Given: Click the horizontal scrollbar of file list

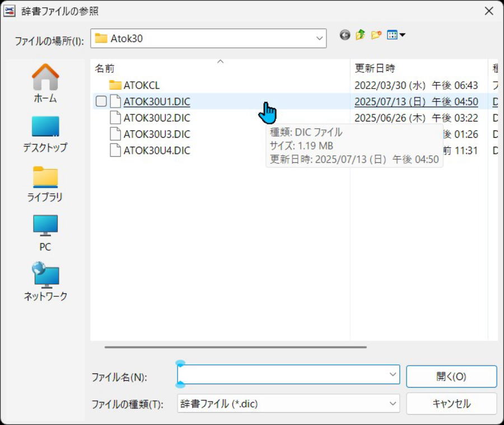Looking at the screenshot, I should pos(235,347).
